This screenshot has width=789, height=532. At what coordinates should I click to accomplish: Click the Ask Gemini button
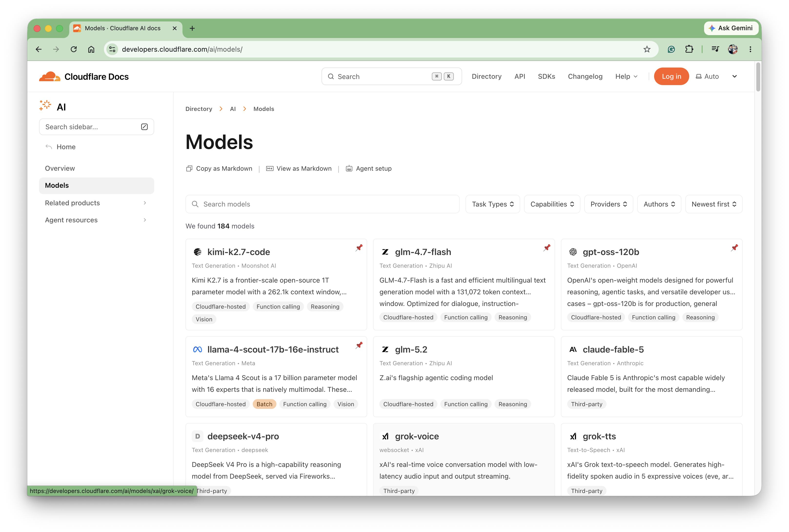(731, 28)
